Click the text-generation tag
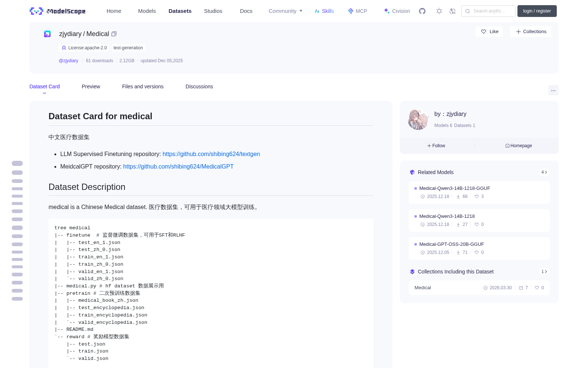The width and height of the screenshot is (588, 368). [x=128, y=48]
